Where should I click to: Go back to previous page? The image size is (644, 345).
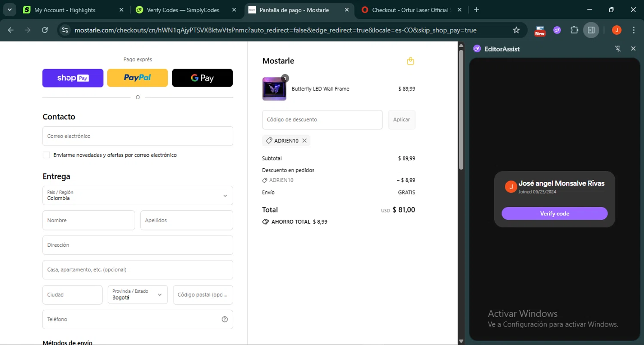pyautogui.click(x=11, y=30)
